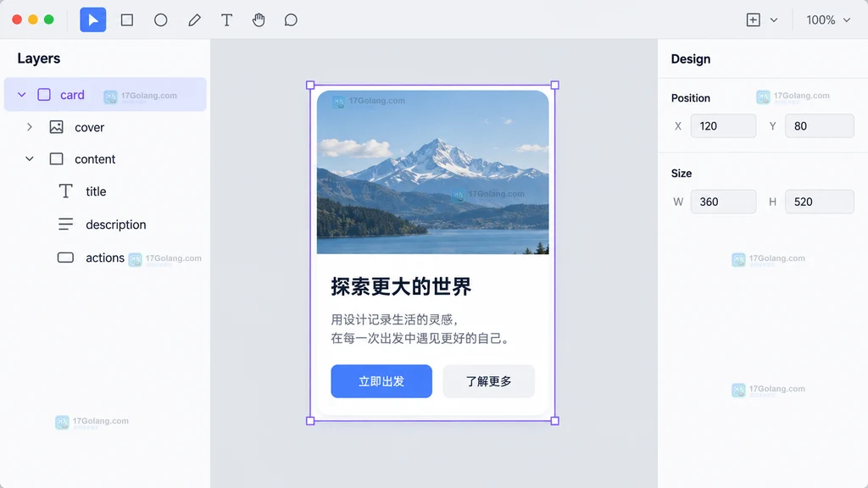Viewport: 868px width, 488px height.
Task: Click the card description paragraph text
Action: [x=420, y=329]
